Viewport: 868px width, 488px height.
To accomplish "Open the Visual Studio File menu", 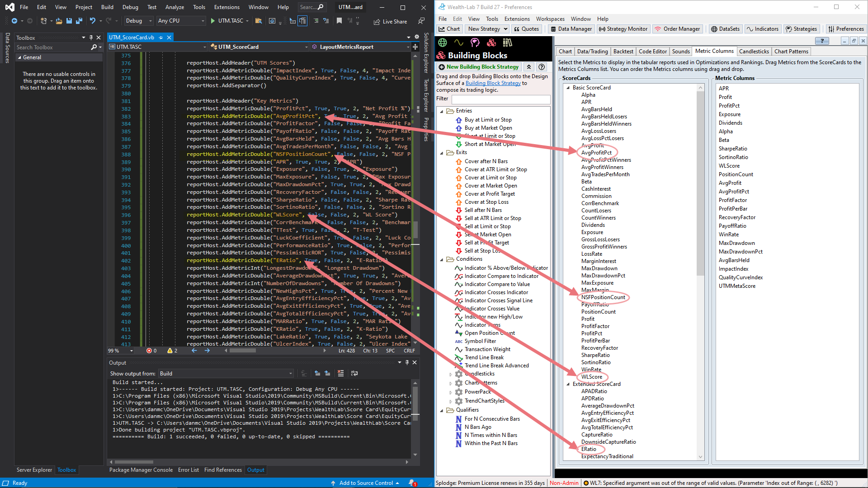I will (x=24, y=7).
